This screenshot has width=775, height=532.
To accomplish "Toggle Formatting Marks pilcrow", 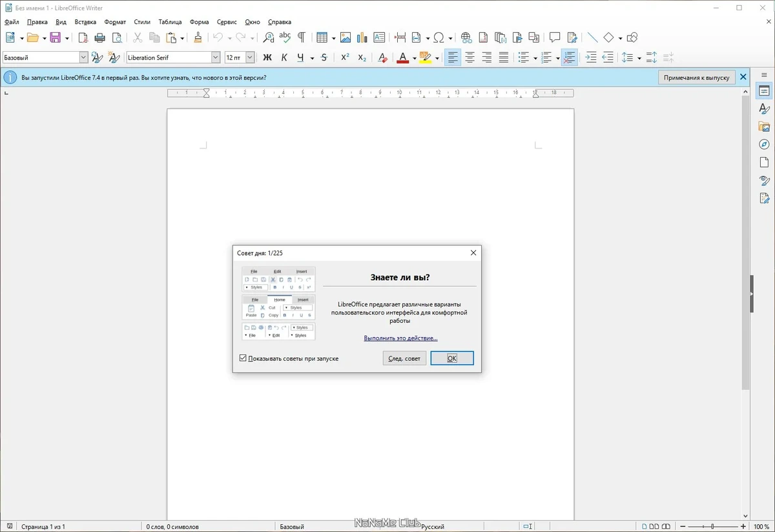I will click(x=301, y=37).
